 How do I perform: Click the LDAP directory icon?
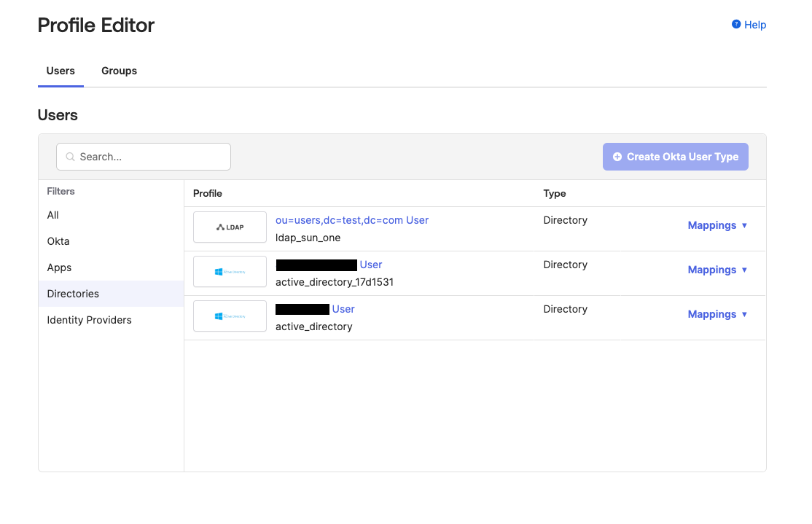[x=230, y=227]
